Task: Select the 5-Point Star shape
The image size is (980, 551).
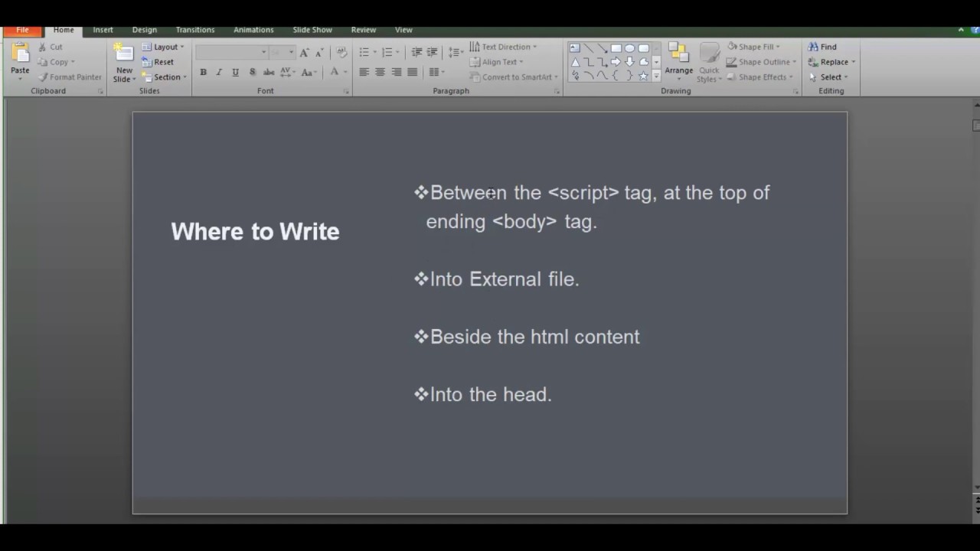Action: (644, 76)
